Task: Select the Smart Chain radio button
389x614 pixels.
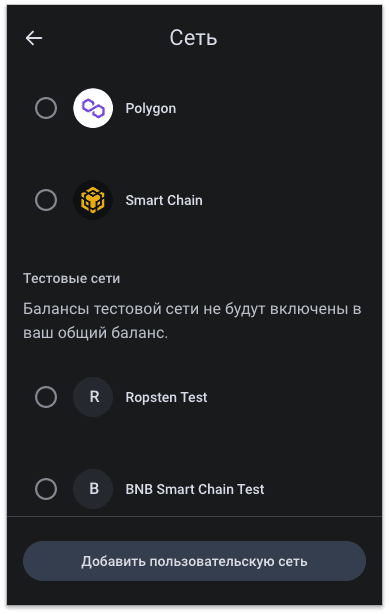Action: 46,200
